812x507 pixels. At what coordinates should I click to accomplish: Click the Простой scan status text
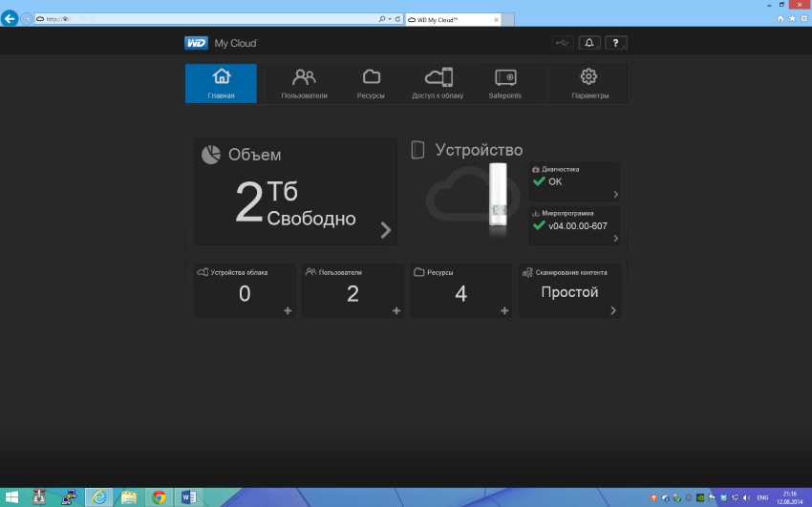coord(569,292)
